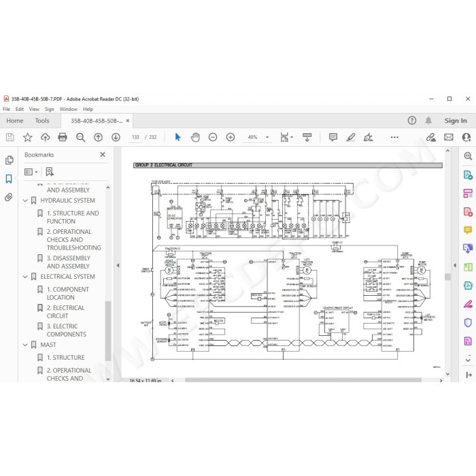
Task: Open the bookmark options dropdown
Action: coord(31,172)
